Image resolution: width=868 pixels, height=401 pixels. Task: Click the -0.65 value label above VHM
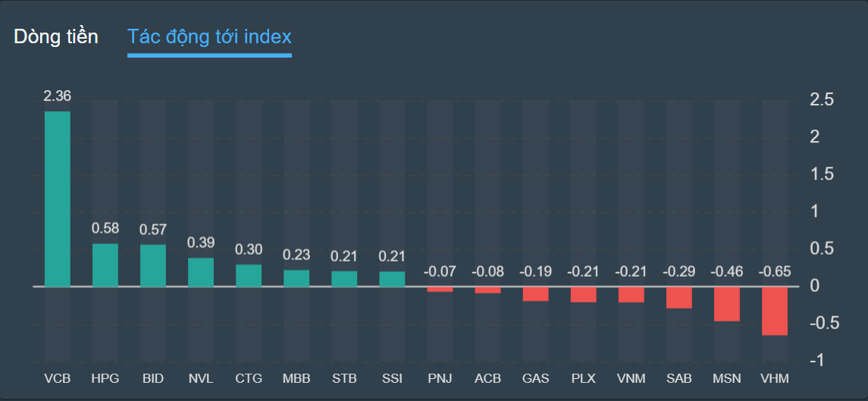(775, 271)
